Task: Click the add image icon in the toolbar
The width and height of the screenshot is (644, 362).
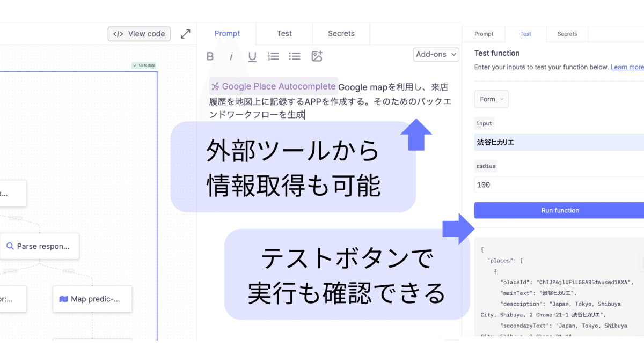Action: click(x=317, y=56)
